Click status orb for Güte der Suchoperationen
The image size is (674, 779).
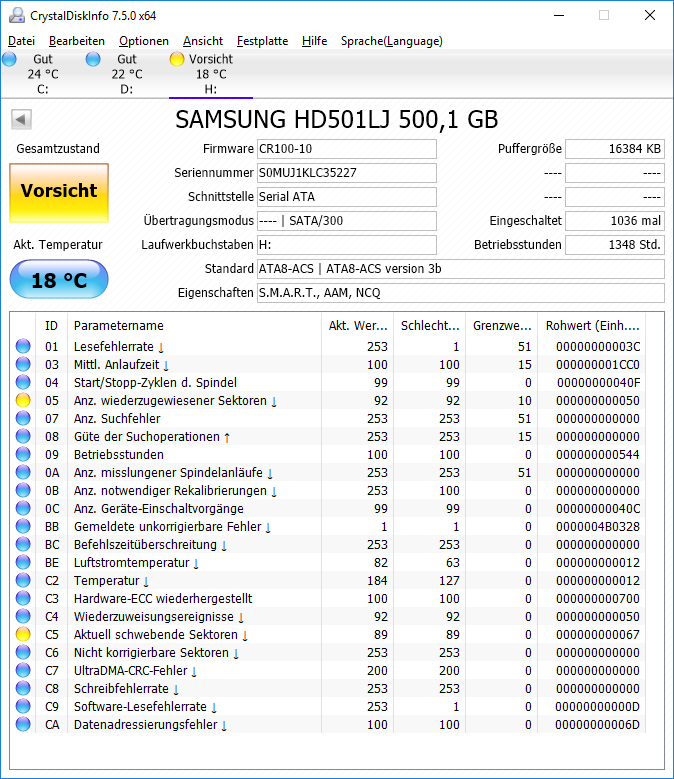coord(23,436)
